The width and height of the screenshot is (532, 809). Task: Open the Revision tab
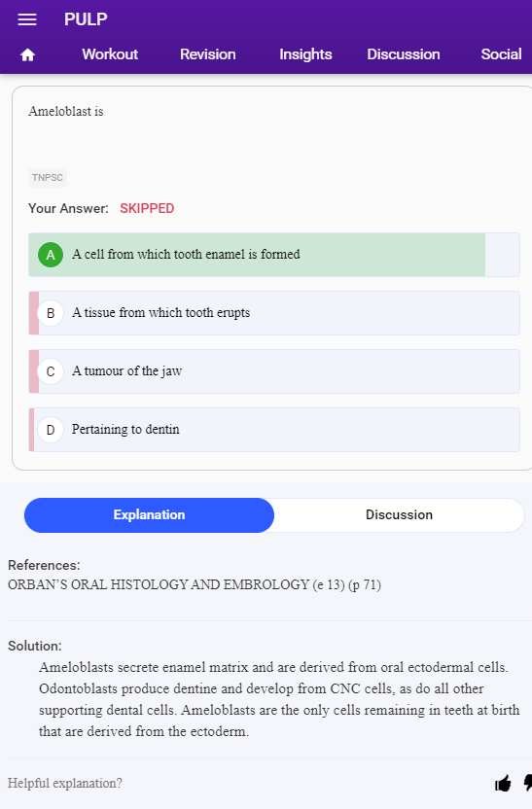coord(208,54)
